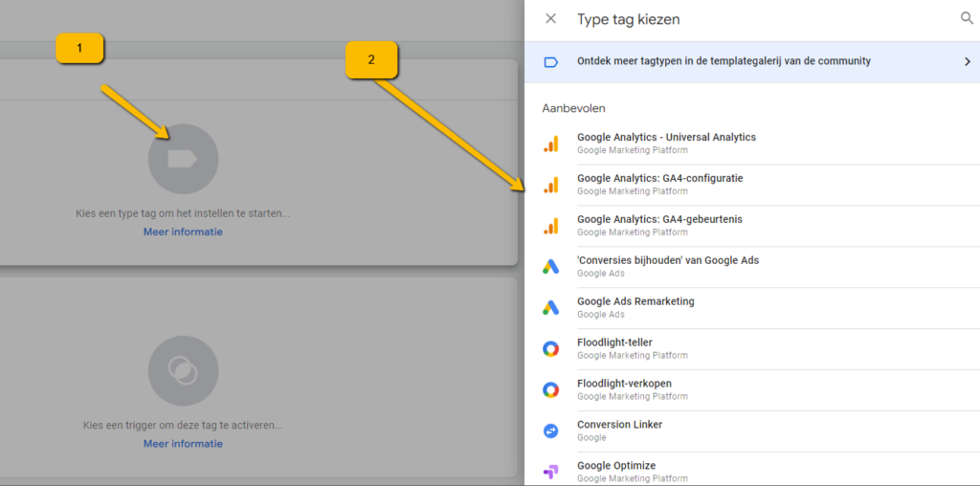Click the Universal Analytics bar chart icon

click(550, 144)
